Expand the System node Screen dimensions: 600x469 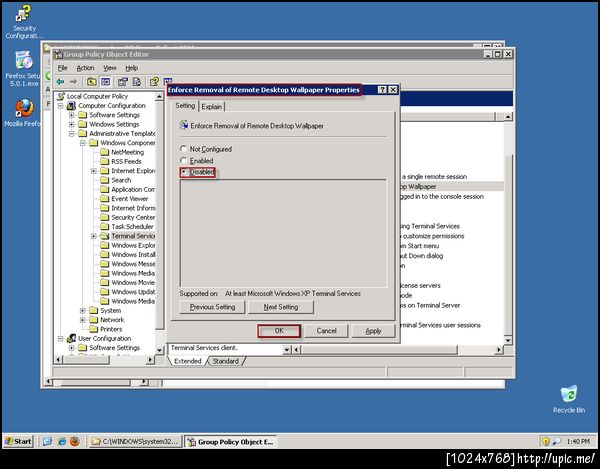pos(83,311)
